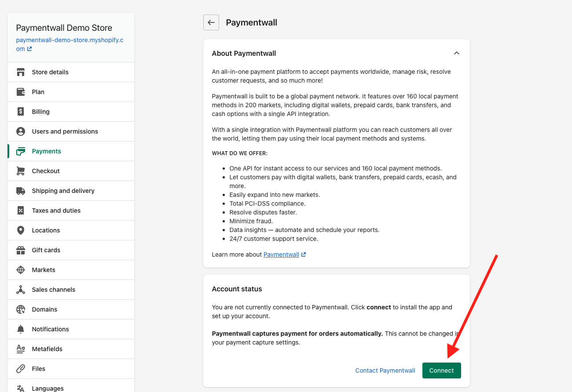This screenshot has width=572, height=392.
Task: Click the Plan wallet icon
Action: pos(21,92)
